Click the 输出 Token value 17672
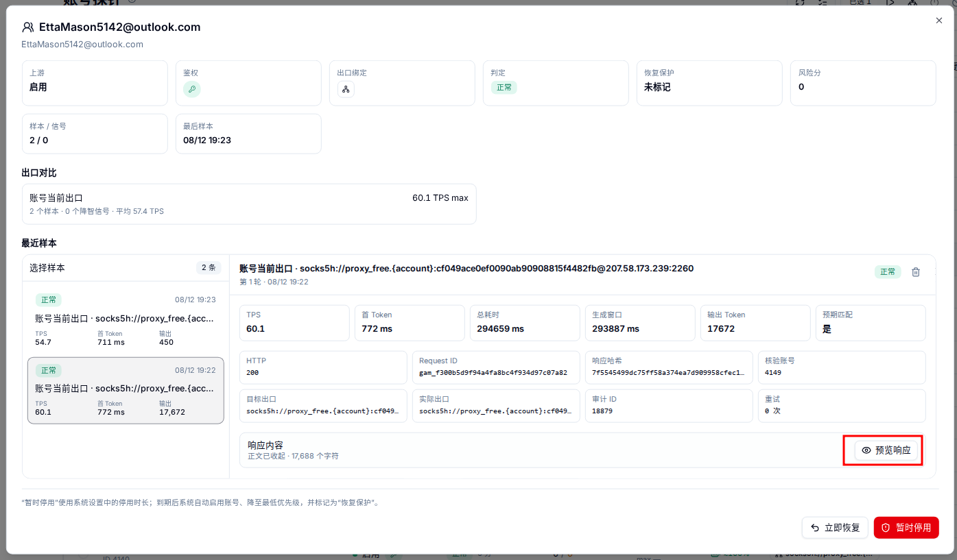Screen dimensions: 957x560 (x=721, y=329)
